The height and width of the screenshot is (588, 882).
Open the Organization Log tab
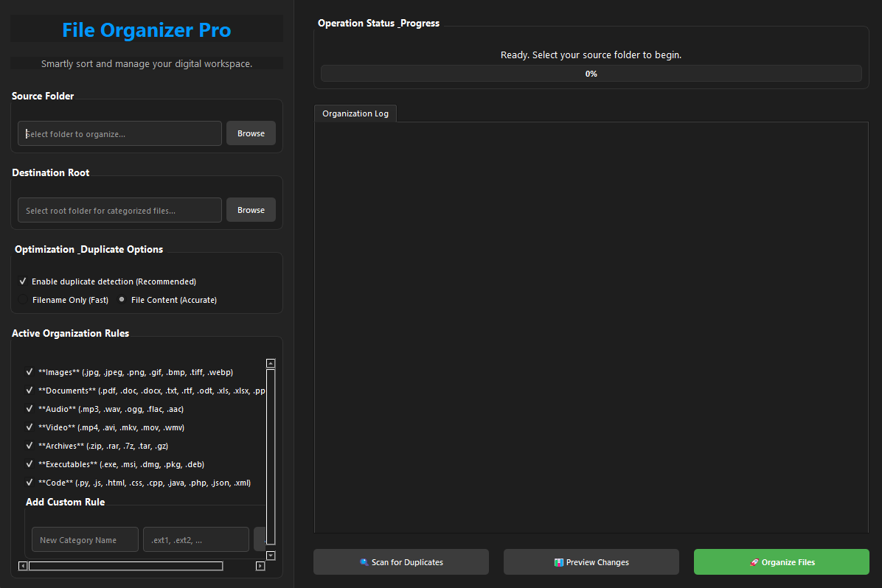coord(355,113)
